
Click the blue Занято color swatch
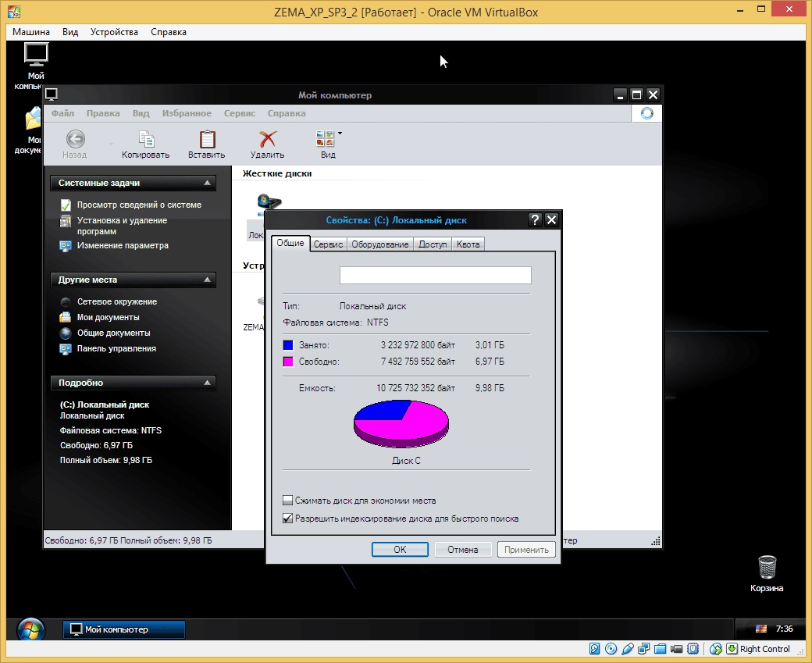click(288, 345)
